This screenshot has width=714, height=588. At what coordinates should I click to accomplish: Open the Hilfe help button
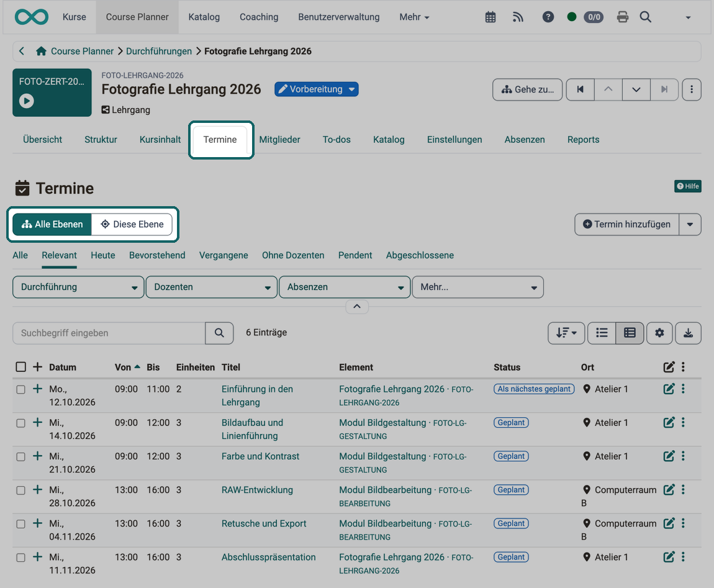coord(687,186)
